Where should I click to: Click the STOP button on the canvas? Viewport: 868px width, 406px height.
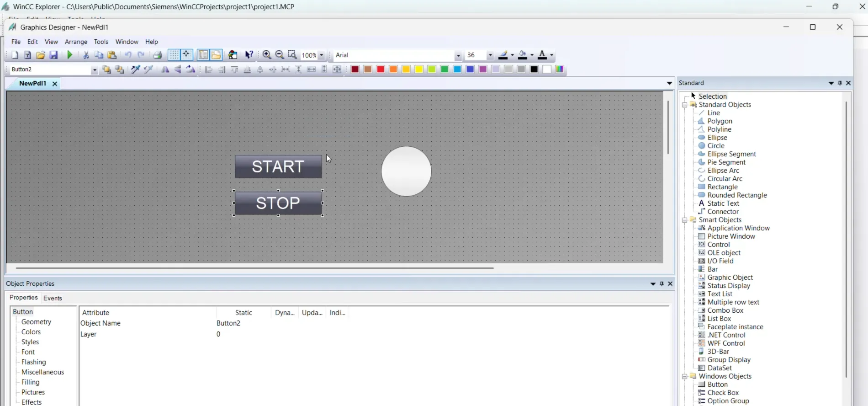pyautogui.click(x=278, y=203)
